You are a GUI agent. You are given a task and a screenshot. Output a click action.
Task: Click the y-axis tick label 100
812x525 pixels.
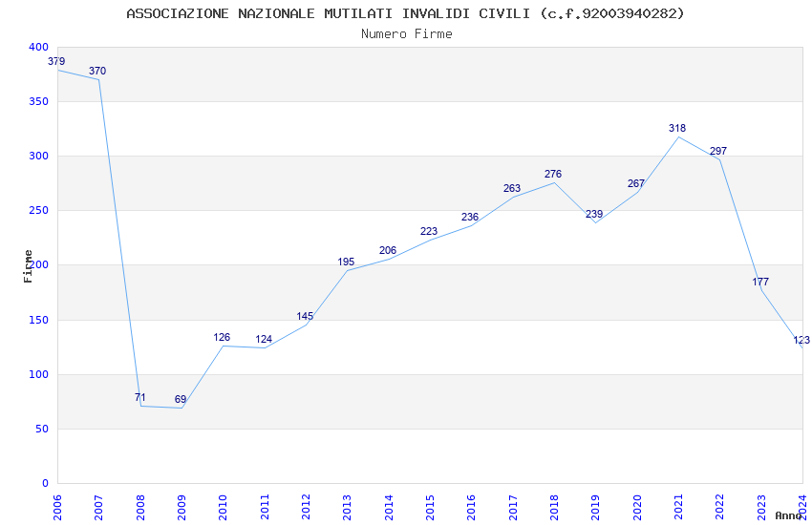click(x=39, y=374)
